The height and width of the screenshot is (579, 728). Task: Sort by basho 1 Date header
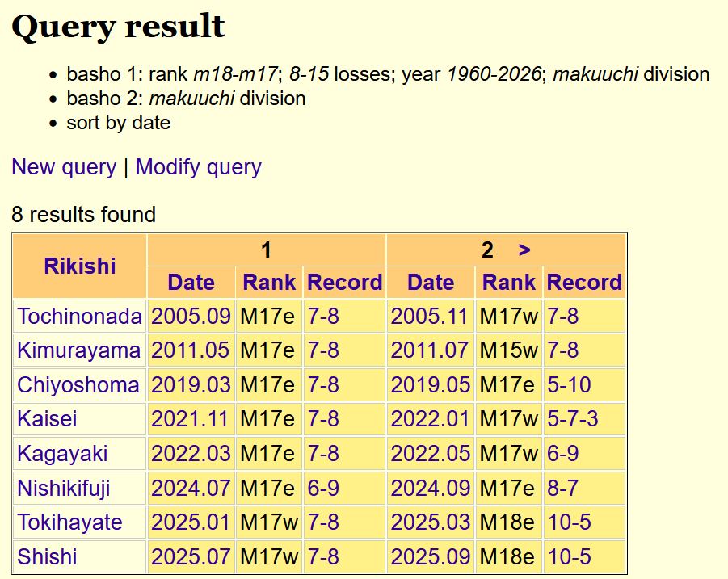pyautogui.click(x=191, y=282)
